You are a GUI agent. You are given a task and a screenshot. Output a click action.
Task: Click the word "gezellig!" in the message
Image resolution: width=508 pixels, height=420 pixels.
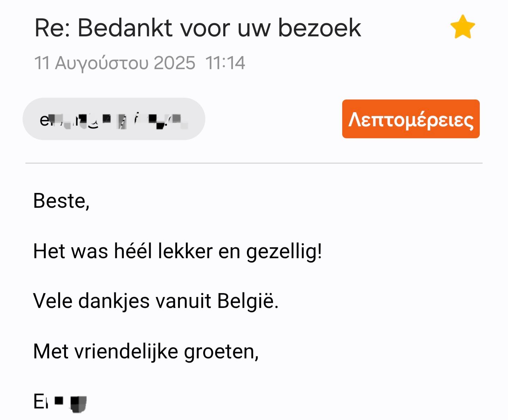(284, 252)
